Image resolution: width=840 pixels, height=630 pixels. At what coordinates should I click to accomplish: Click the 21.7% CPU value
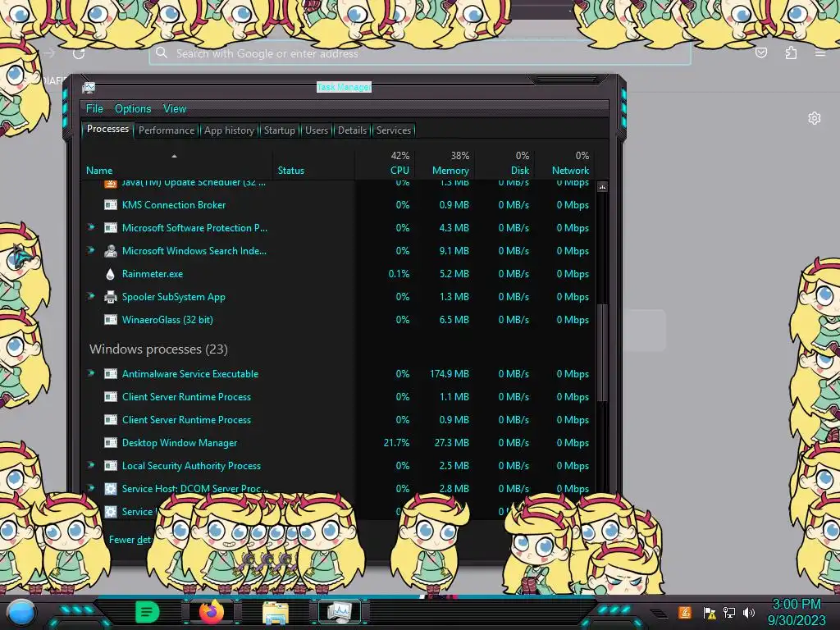click(x=396, y=443)
